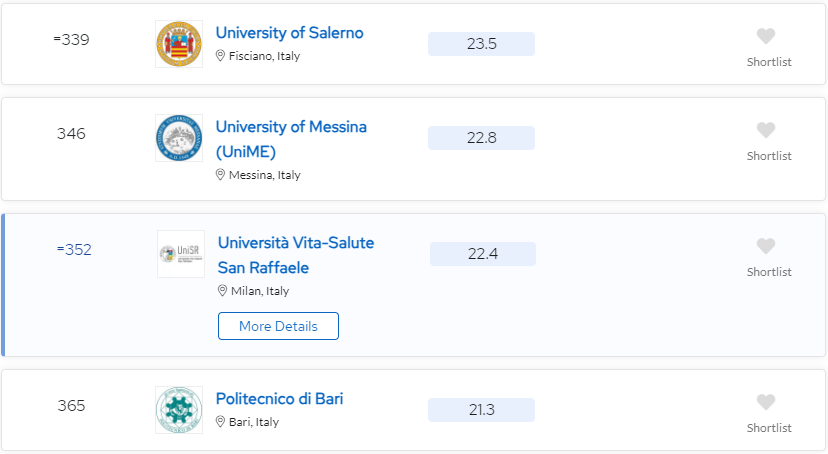Click the 22.4 score box
Screen dimensions: 828x454
(483, 254)
